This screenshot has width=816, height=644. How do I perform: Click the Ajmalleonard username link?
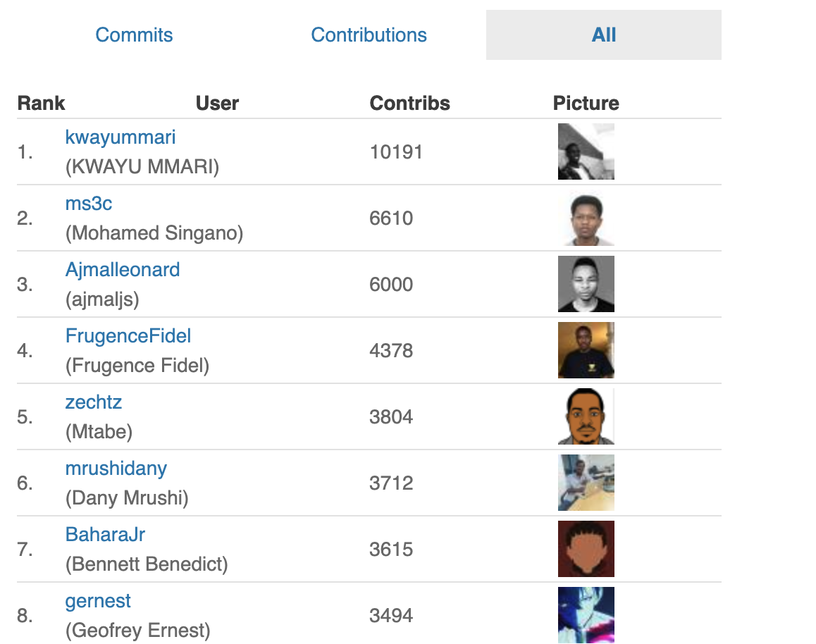123,270
